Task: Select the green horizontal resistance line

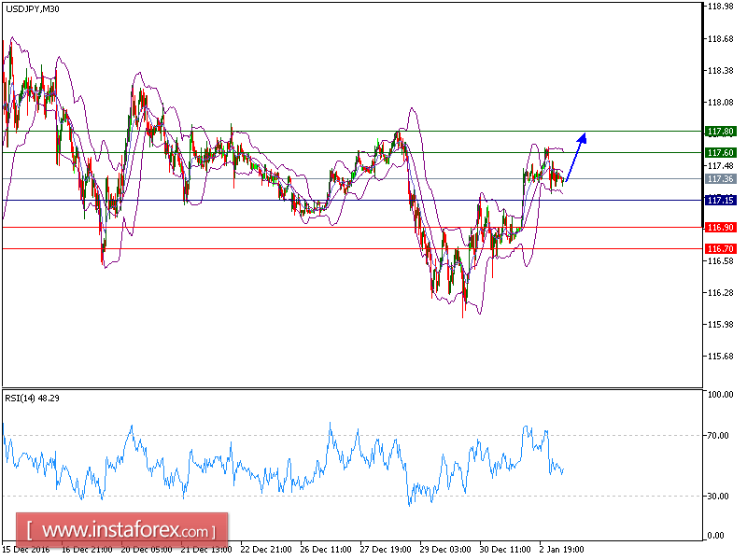Action: click(x=280, y=132)
